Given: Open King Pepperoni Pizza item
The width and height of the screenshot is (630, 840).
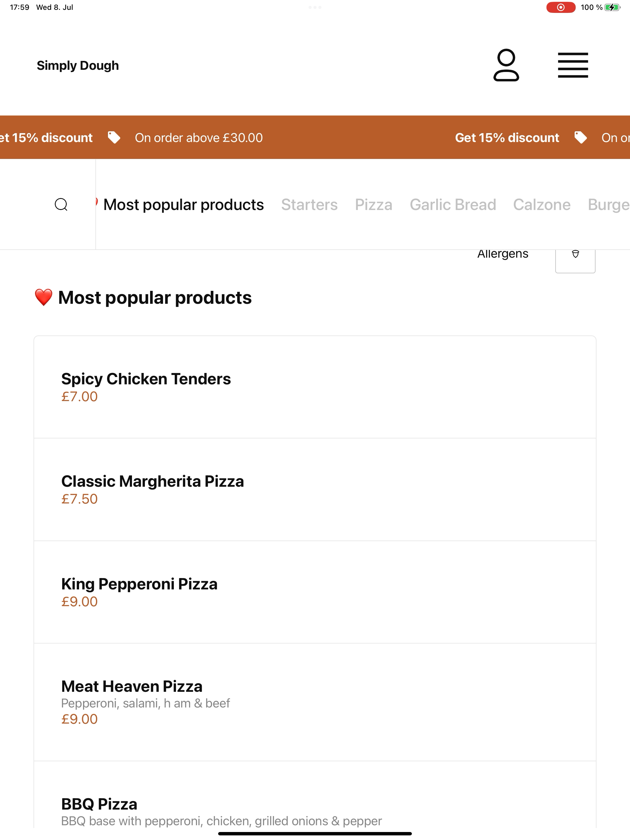Looking at the screenshot, I should (315, 592).
